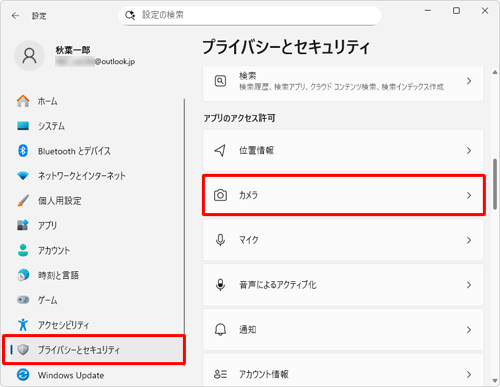Image resolution: width=500 pixels, height=387 pixels.
Task: Click the ホーム house icon
Action: tap(23, 101)
